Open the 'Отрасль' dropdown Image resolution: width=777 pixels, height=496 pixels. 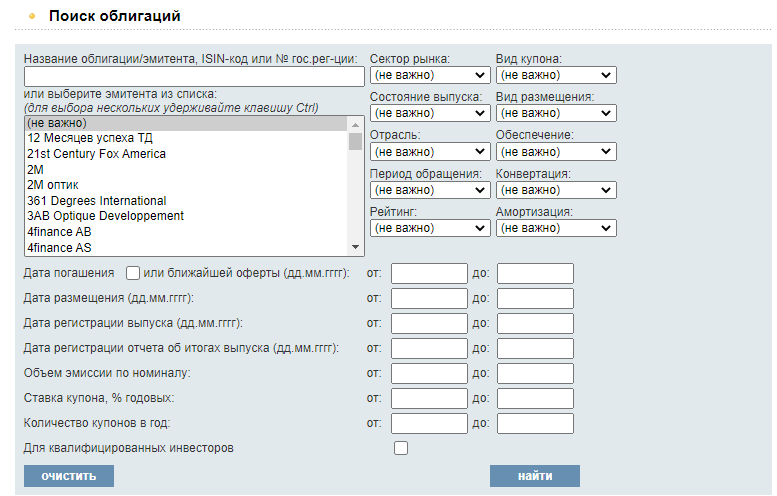point(430,152)
